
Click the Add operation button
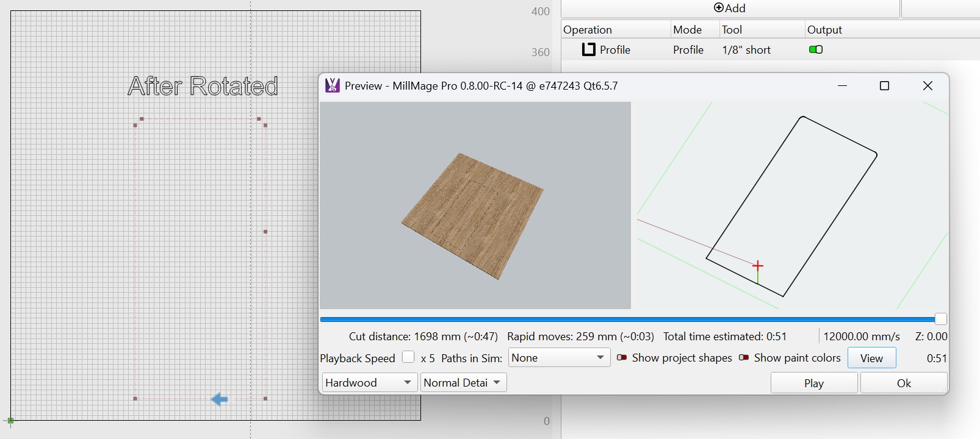pos(730,9)
